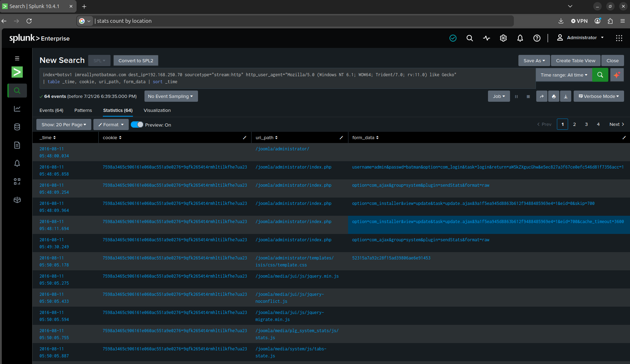Open the header search magnifier icon

click(470, 38)
